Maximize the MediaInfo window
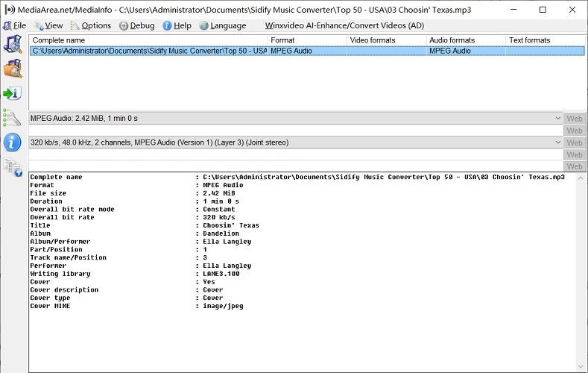 point(543,10)
